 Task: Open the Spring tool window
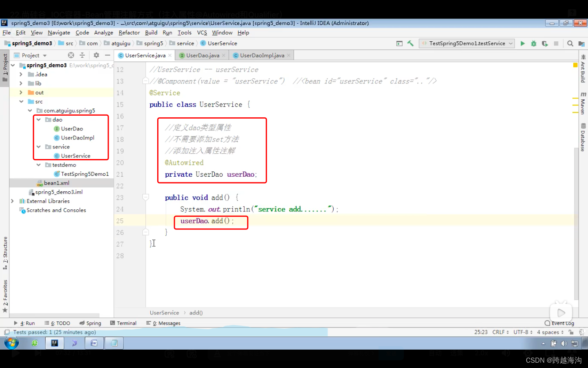pos(90,323)
